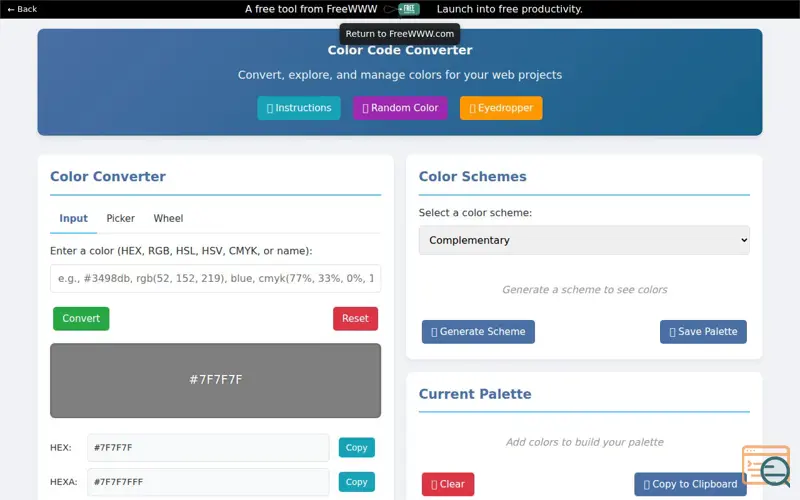
Task: Copy the HEXA value
Action: click(357, 482)
